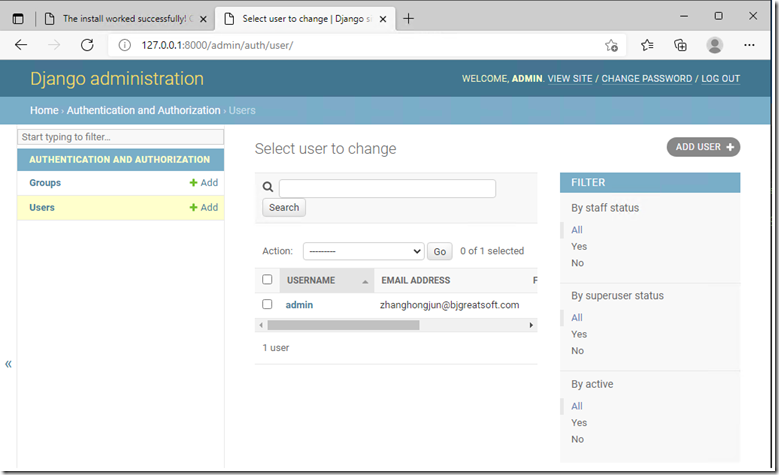Click the email zhanghongjun@bjgreatsoft.com cell
779x475 pixels.
click(x=450, y=305)
